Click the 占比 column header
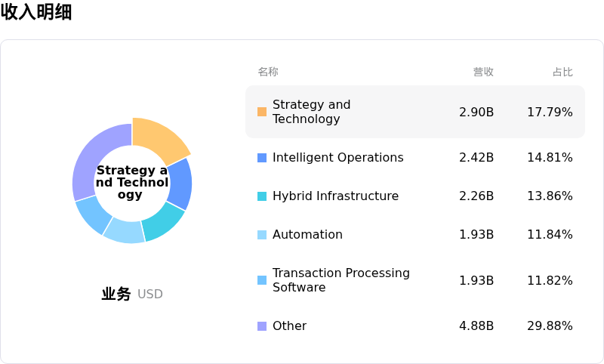 (x=562, y=72)
